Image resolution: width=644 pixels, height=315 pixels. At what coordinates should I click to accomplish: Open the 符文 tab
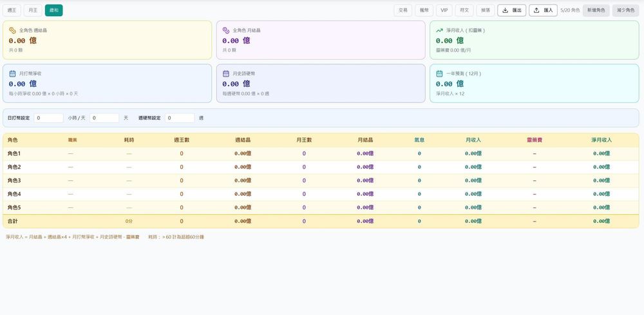click(464, 10)
